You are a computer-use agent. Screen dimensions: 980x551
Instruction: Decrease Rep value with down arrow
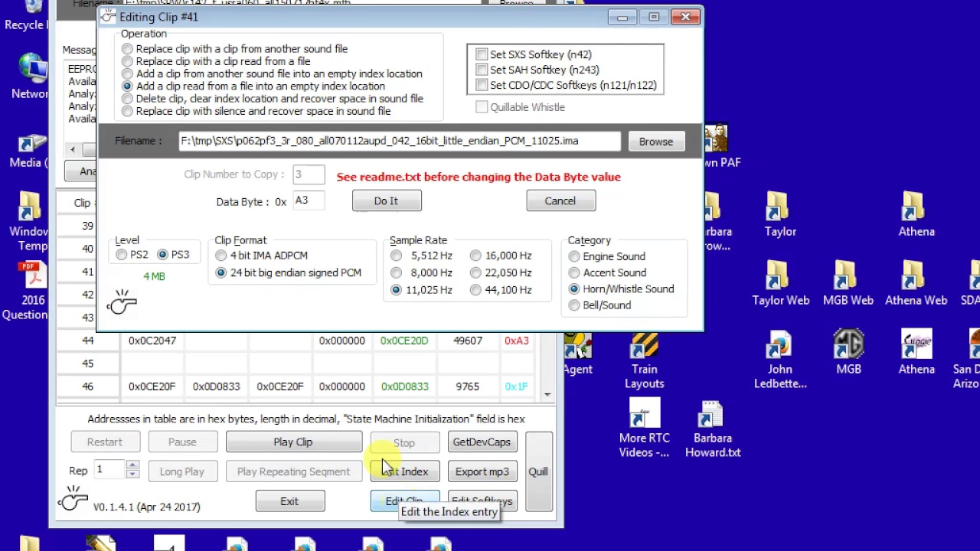tap(132, 474)
